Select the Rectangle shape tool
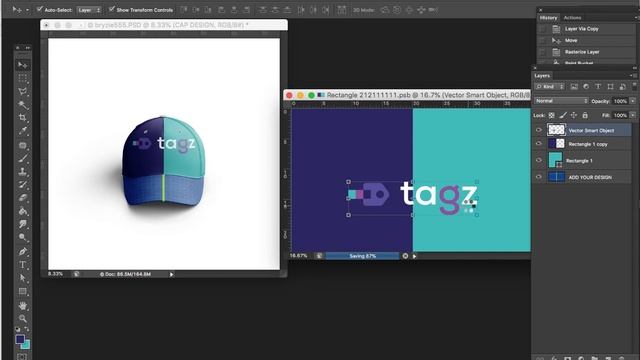The image size is (640, 360). point(22,291)
